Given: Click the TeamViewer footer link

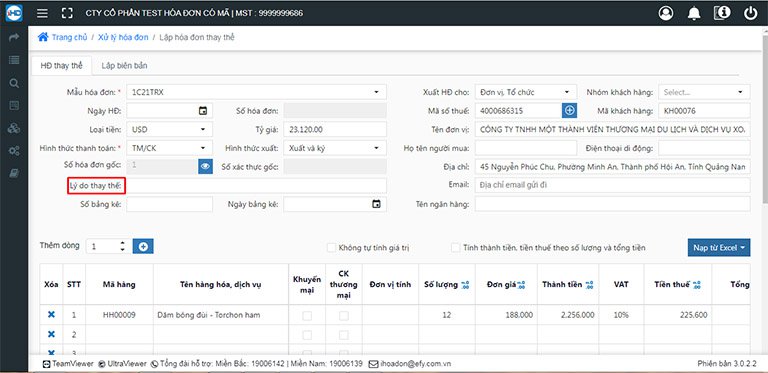Looking at the screenshot, I should point(68,364).
